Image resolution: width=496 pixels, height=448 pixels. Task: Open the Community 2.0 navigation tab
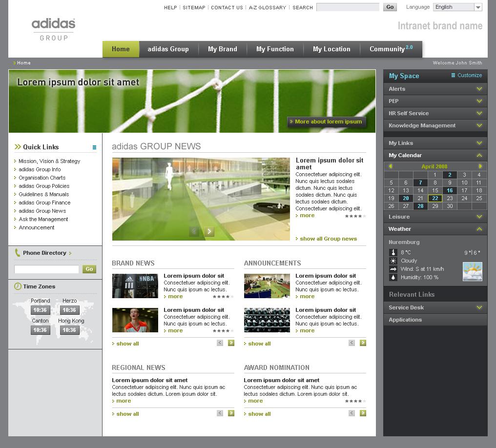(391, 49)
